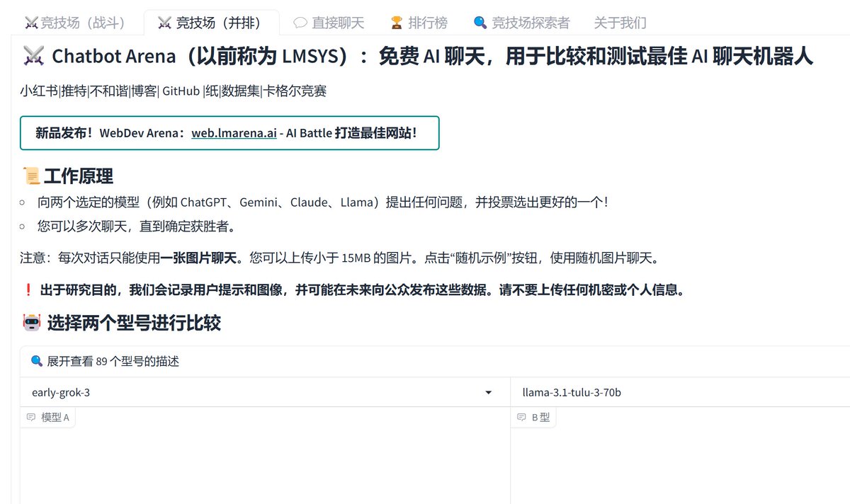The width and height of the screenshot is (850, 504).
Task: Open the 竞技场（战斗） tab
Action: pos(76,23)
